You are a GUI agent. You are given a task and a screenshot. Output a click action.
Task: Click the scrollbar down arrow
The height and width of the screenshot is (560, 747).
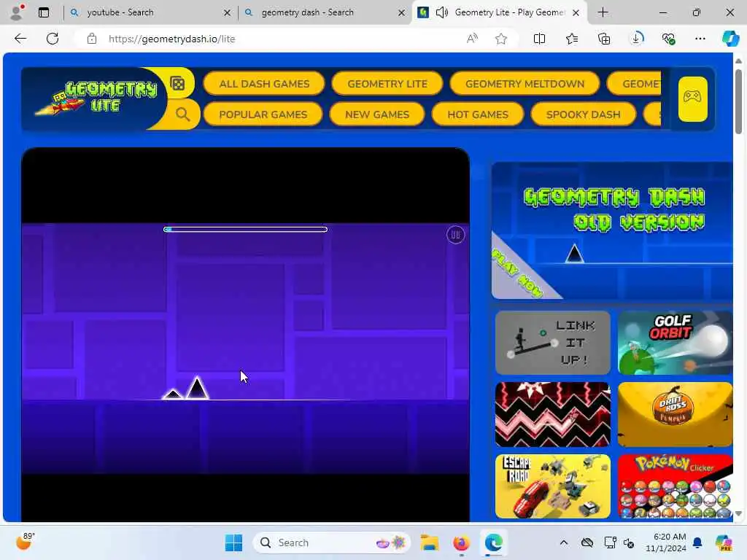738,514
